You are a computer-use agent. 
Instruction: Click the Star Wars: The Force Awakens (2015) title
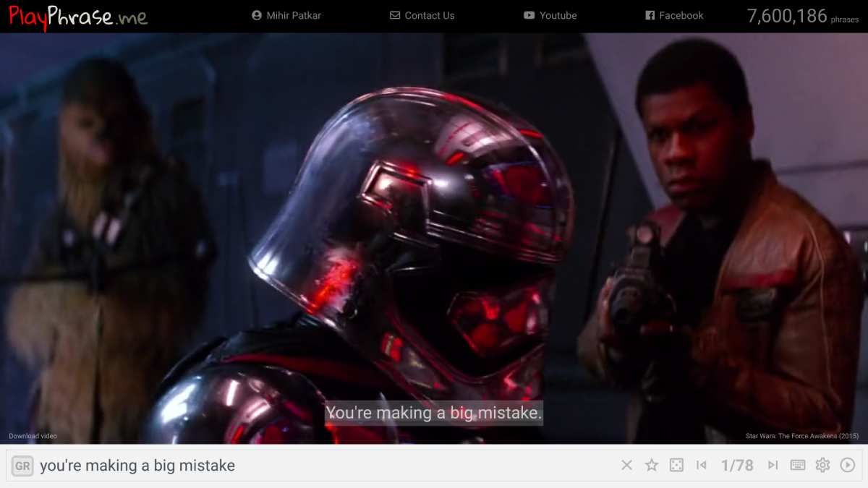coord(802,436)
